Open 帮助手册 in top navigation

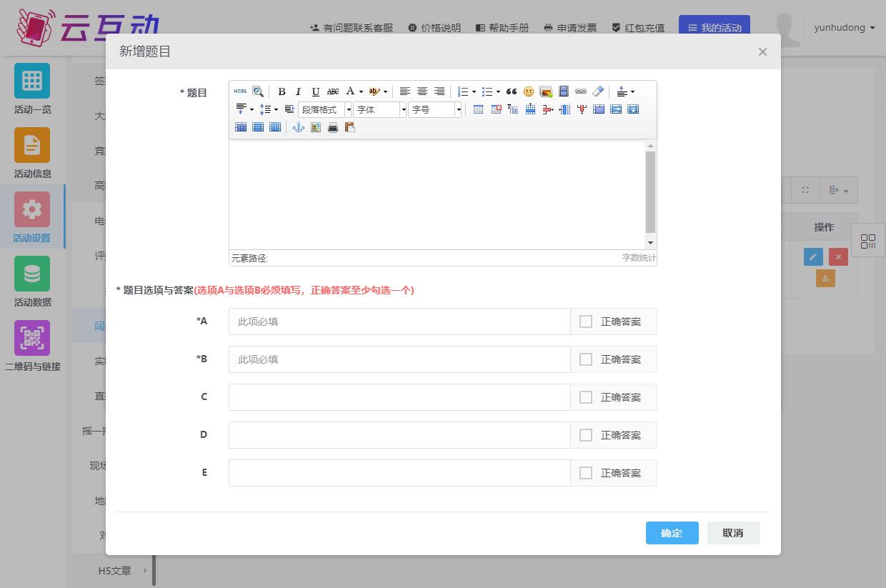click(x=502, y=28)
